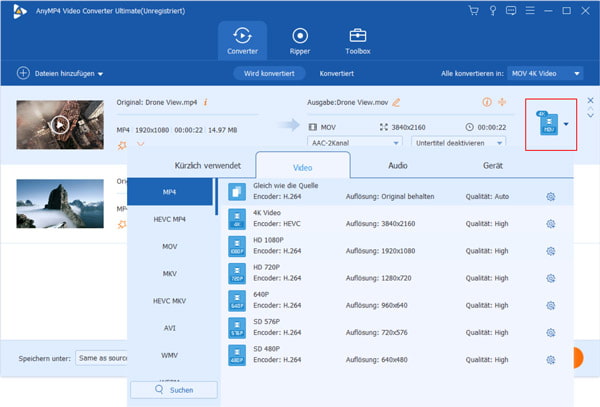This screenshot has height=407, width=600.
Task: Remove the Drone View item with X
Action: (x=590, y=100)
